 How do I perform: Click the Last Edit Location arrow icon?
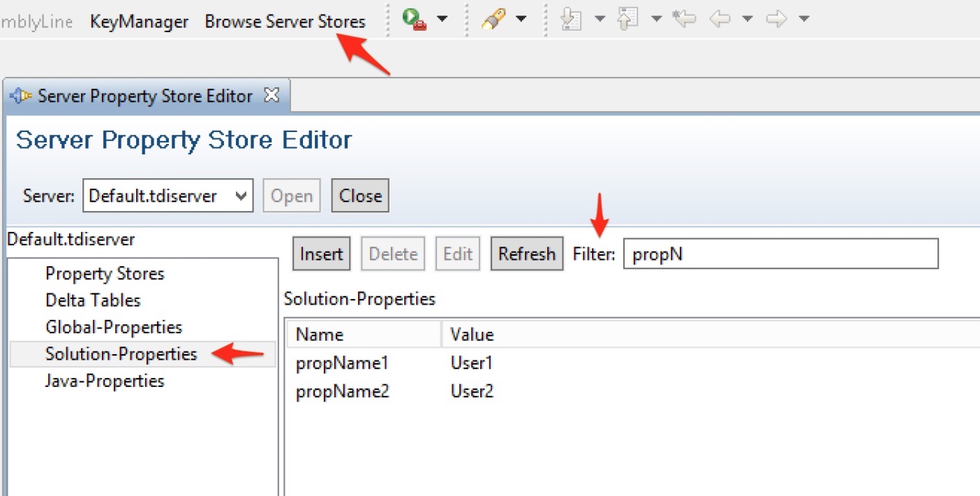click(x=685, y=19)
